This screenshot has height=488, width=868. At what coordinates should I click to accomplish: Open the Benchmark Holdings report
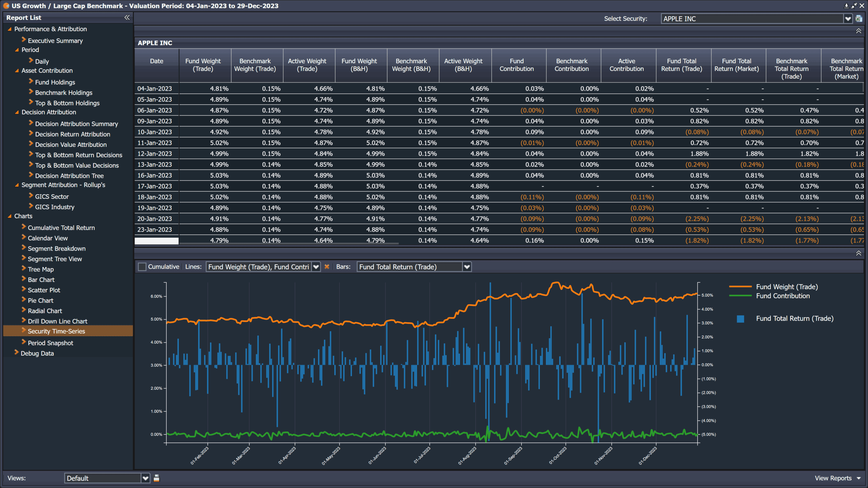[64, 93]
